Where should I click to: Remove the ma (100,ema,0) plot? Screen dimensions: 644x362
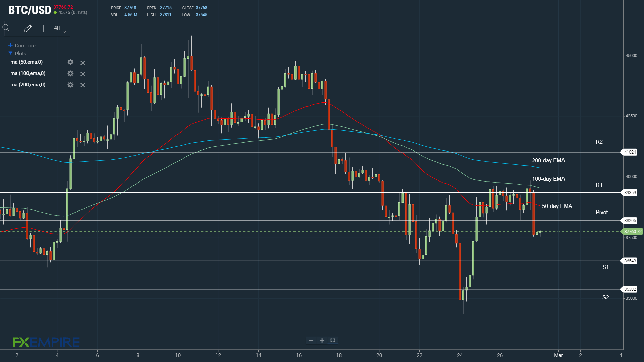[83, 74]
